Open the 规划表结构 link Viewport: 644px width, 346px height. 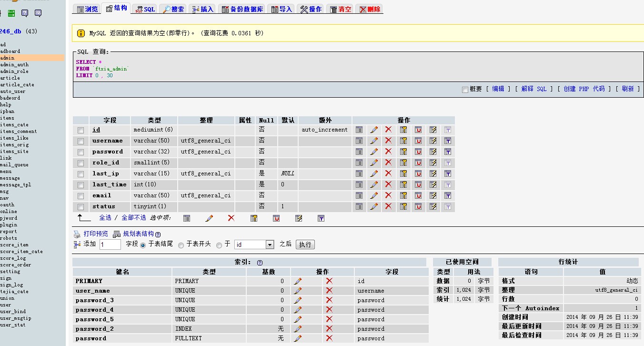(x=138, y=234)
